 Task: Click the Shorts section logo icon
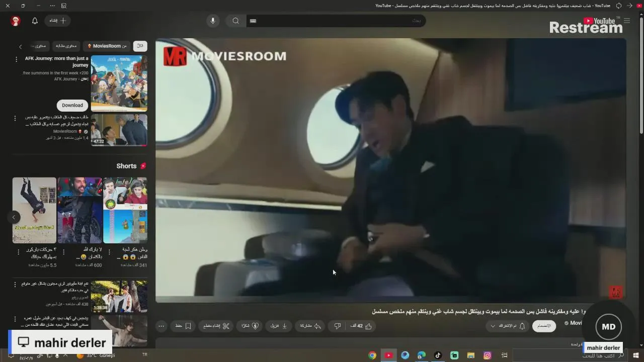pos(143,166)
